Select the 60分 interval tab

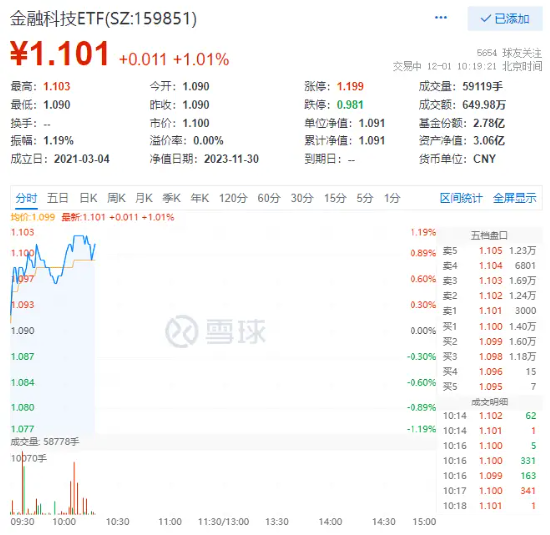pyautogui.click(x=269, y=198)
